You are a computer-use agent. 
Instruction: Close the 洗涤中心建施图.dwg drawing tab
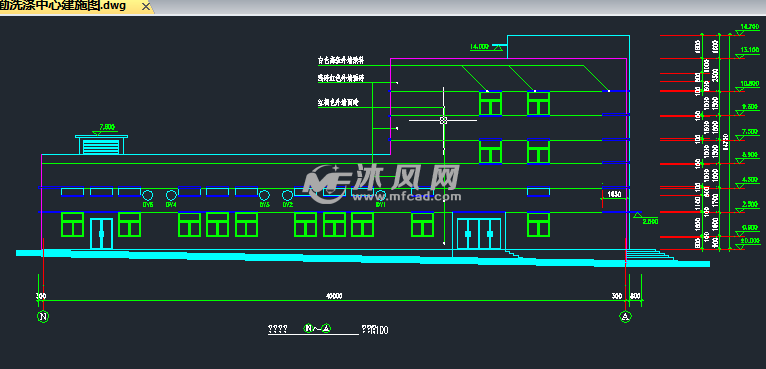tap(146, 6)
